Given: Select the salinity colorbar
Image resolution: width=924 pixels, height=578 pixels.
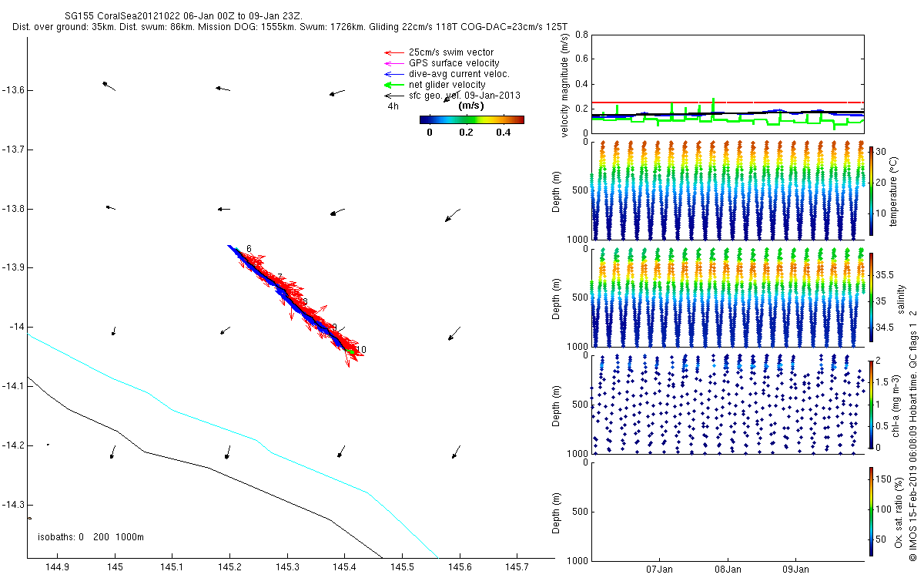Looking at the screenshot, I should 871,298.
